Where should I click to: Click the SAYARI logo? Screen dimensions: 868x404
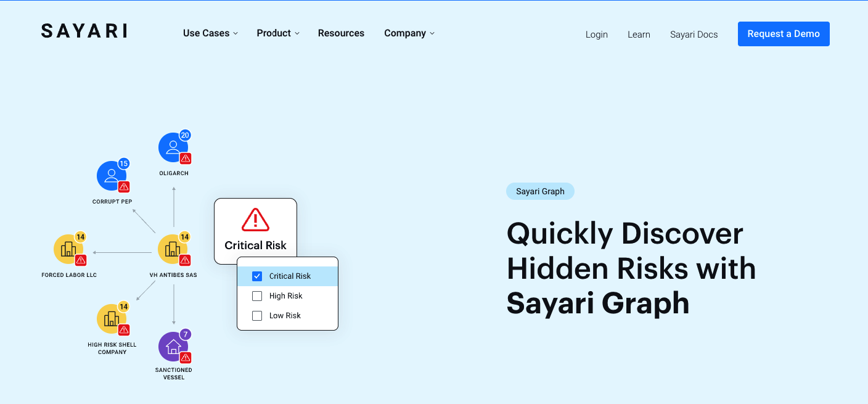pyautogui.click(x=84, y=31)
